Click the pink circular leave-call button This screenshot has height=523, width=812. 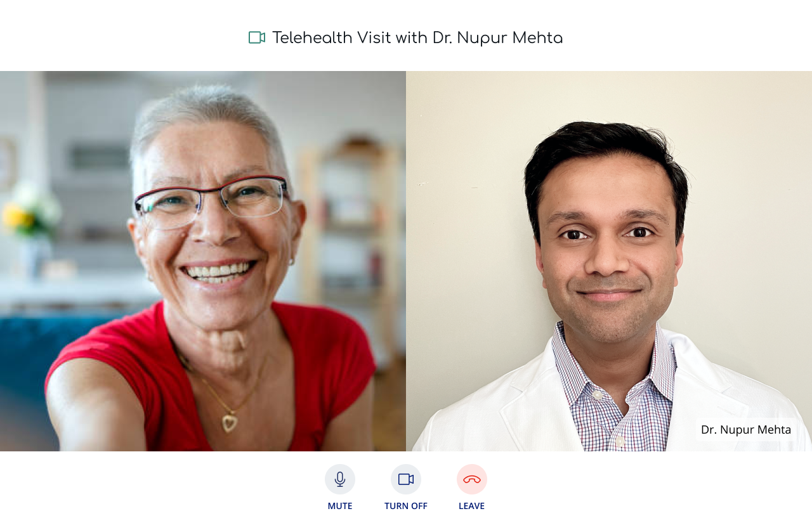(x=472, y=479)
